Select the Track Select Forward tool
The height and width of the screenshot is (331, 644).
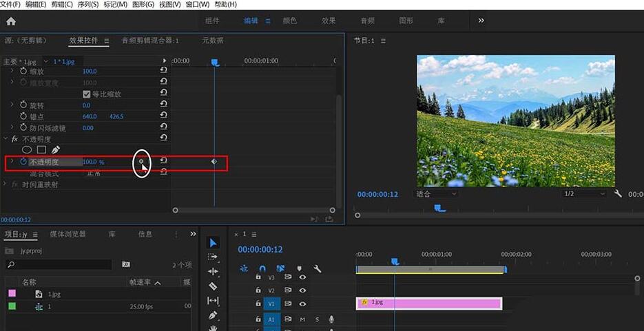coord(213,257)
